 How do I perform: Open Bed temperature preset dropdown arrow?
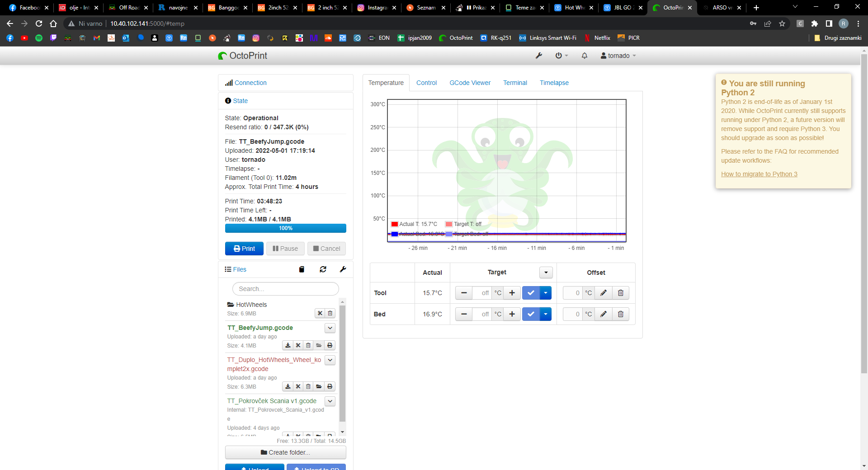(x=546, y=314)
